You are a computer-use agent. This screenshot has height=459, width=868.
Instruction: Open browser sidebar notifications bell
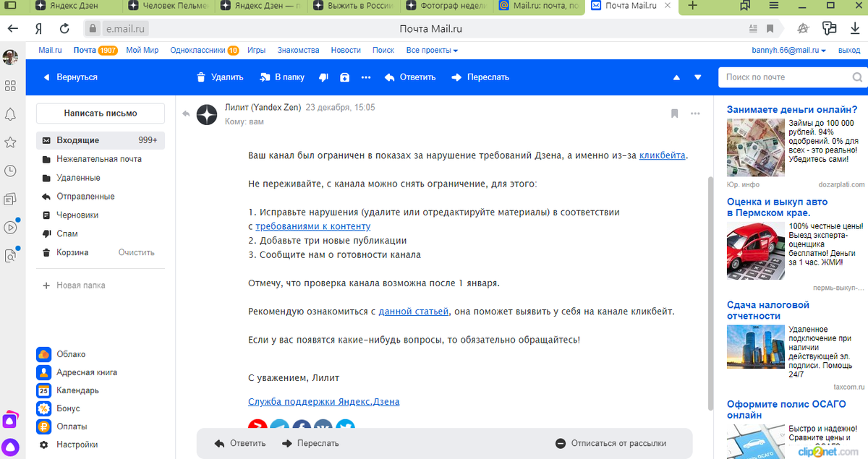click(x=10, y=114)
